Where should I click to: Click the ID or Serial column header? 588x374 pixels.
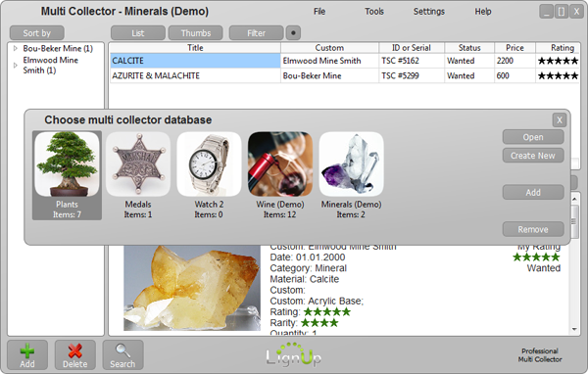[x=412, y=48]
